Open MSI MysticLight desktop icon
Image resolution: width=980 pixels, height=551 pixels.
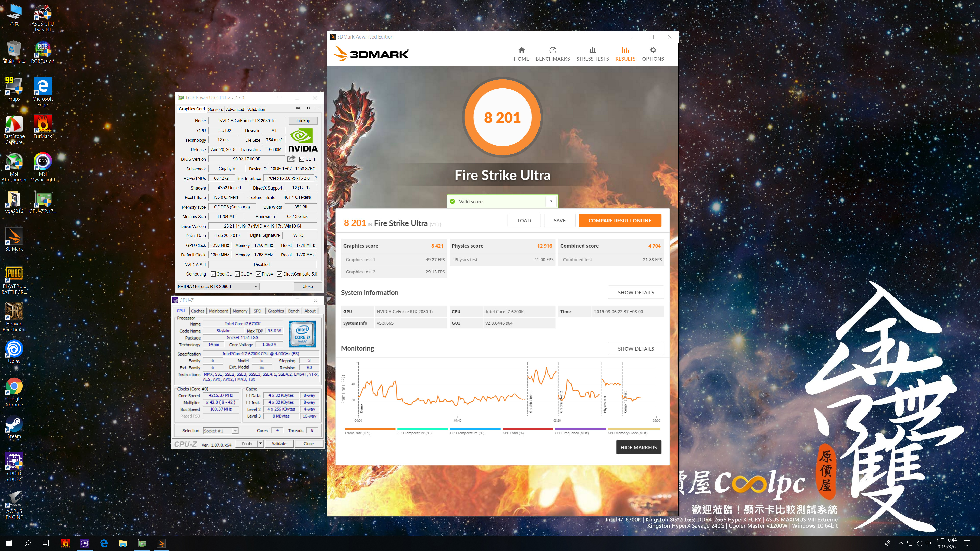[43, 167]
